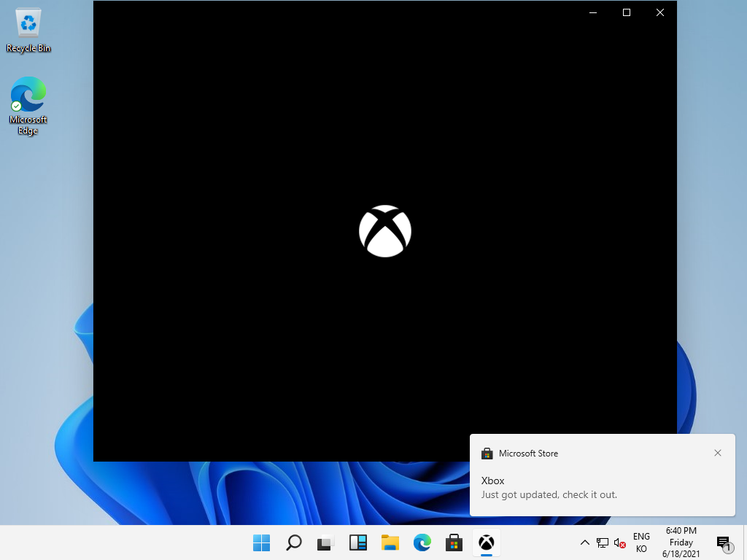Open the Widgets panel from taskbar
747x560 pixels.
pos(357,542)
